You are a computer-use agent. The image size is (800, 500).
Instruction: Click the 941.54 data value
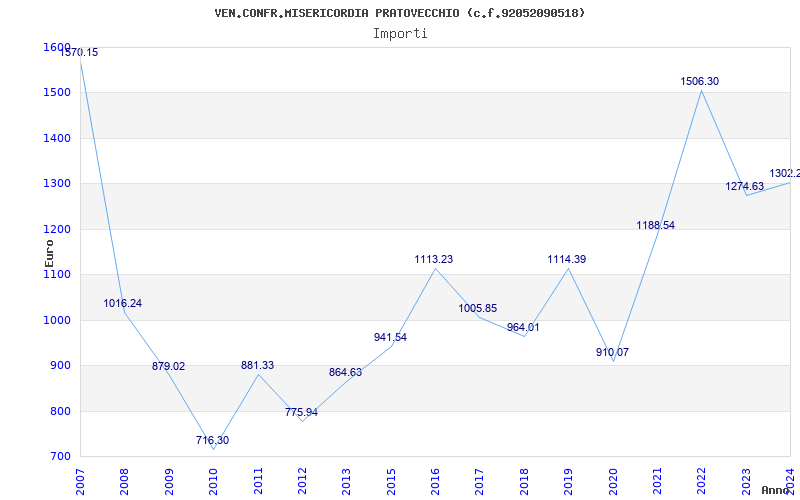click(390, 337)
